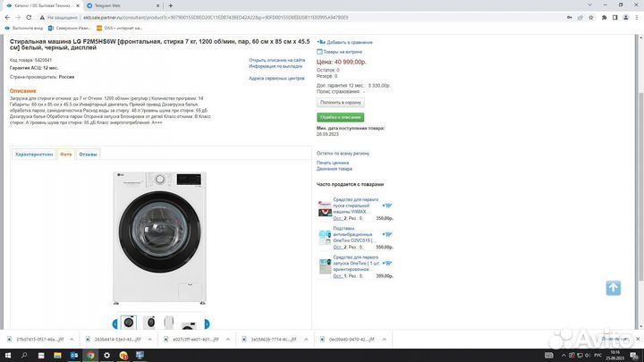Show next photo with right carousel arrow
This screenshot has width=644, height=362.
click(207, 324)
